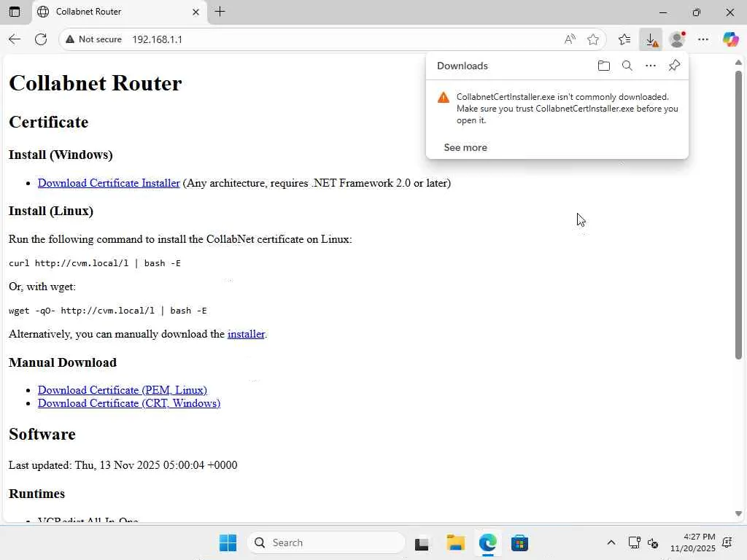This screenshot has width=747, height=560.
Task: Open Settings and more ellipsis menu
Action: pyautogui.click(x=703, y=39)
